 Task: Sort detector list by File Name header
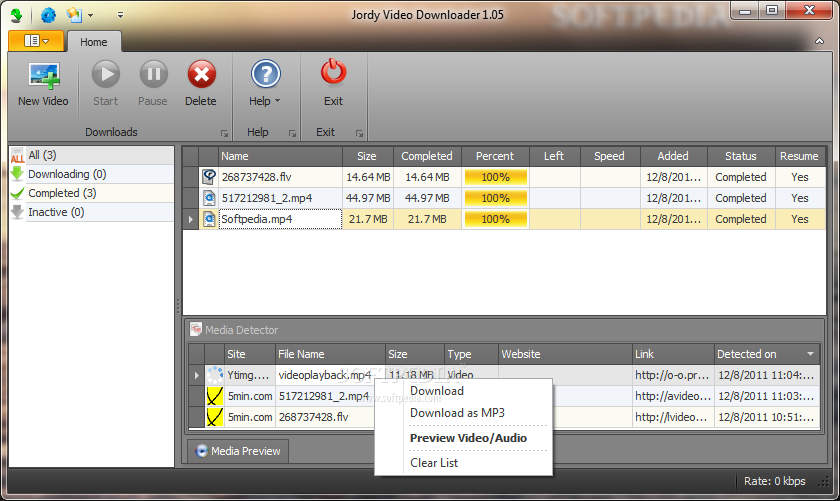pyautogui.click(x=330, y=354)
